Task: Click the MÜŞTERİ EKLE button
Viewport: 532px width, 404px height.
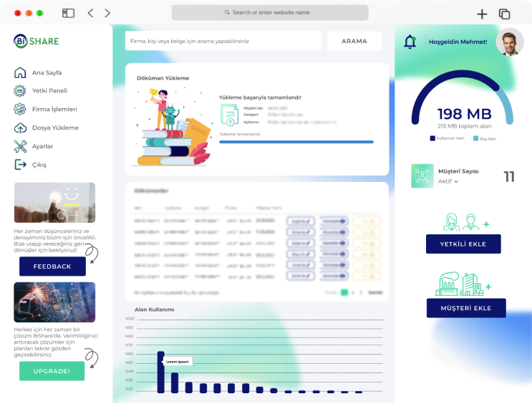Action: click(x=466, y=308)
